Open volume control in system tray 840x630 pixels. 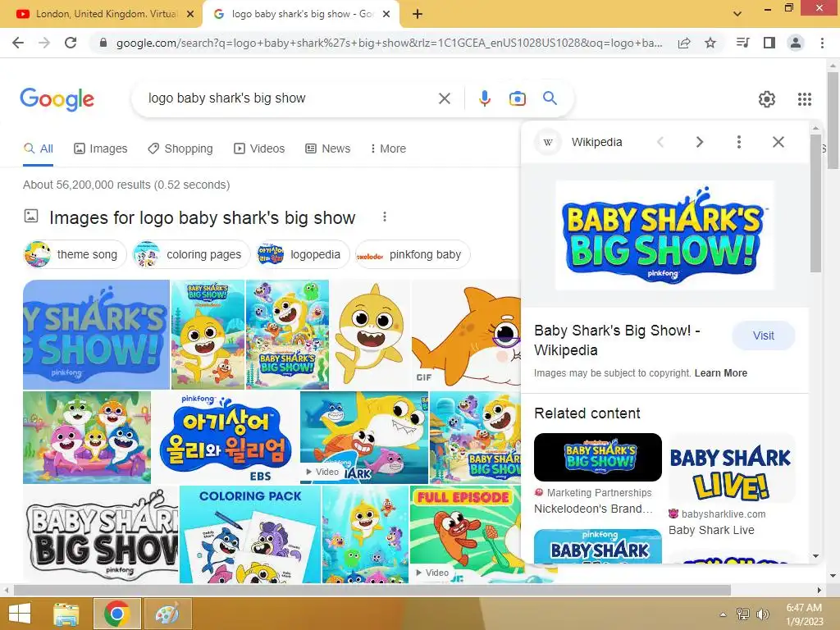click(763, 614)
